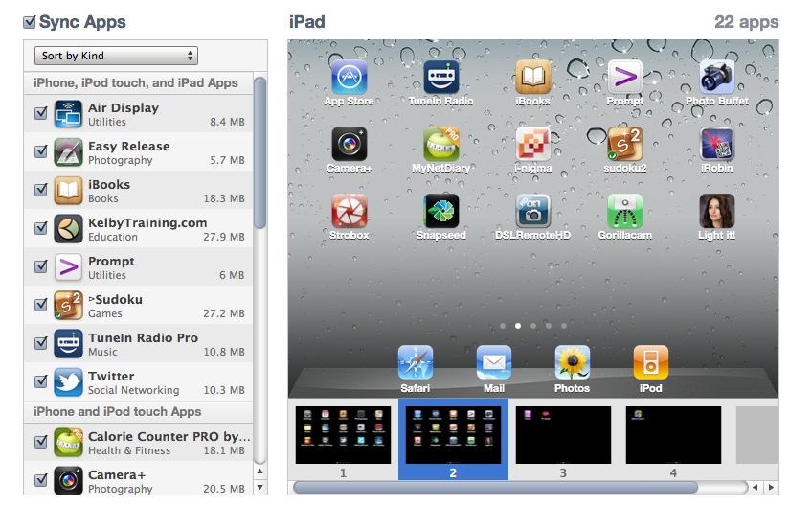The image size is (812, 507).
Task: Uncheck the Easy Release checkbox
Action: click(x=41, y=151)
